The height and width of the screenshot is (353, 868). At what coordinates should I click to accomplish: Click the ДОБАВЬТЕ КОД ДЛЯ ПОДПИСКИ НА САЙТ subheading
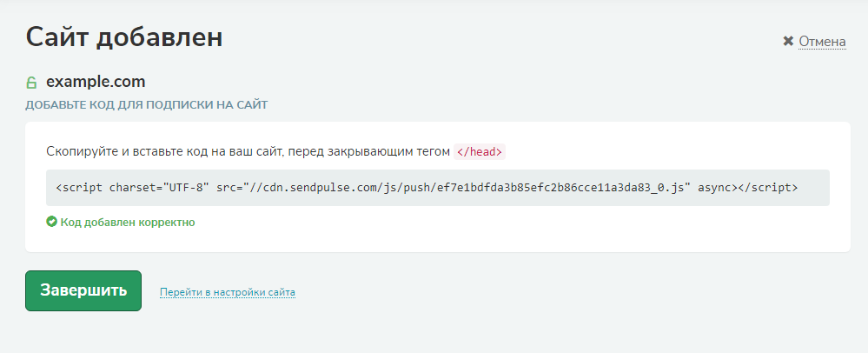coord(147,104)
